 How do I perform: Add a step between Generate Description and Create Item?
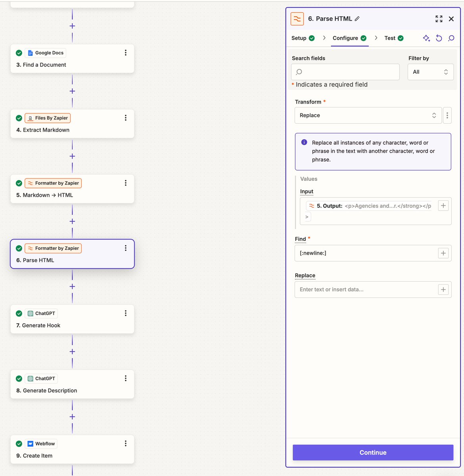(72, 417)
